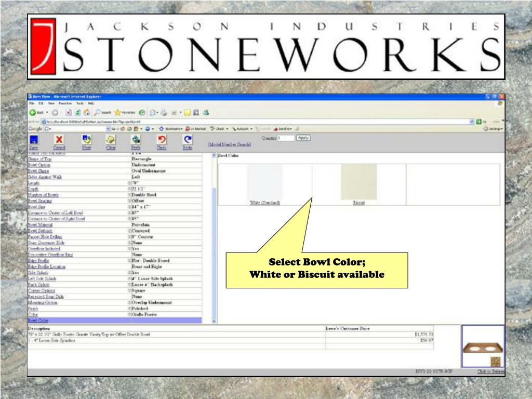
Task: Click the Mail icon in the browser toolbar
Action: [x=153, y=112]
